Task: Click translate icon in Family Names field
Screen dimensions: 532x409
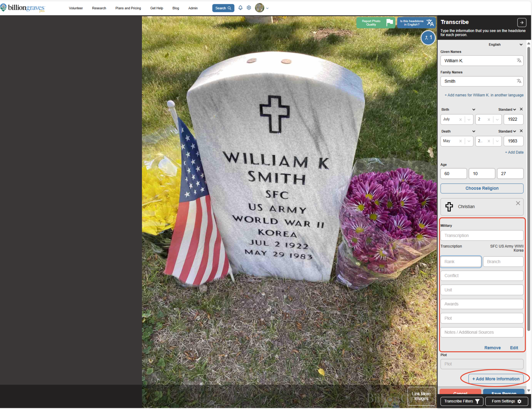Action: coord(519,81)
